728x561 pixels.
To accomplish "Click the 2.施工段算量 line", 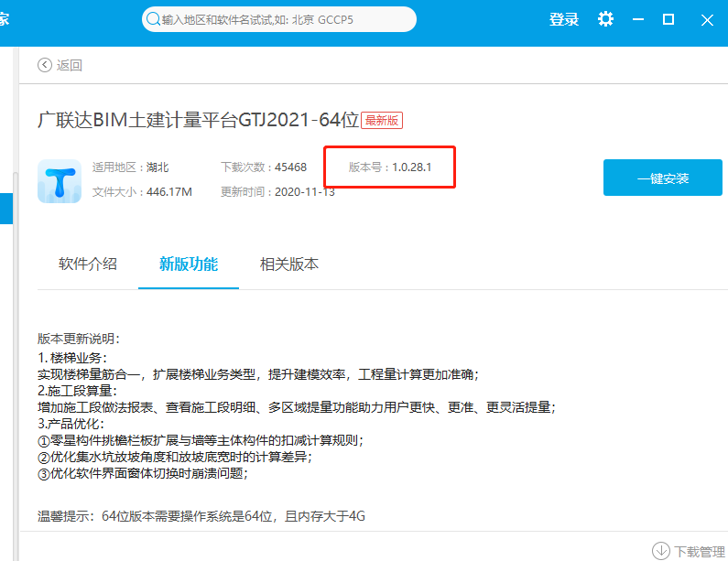I will 78,391.
